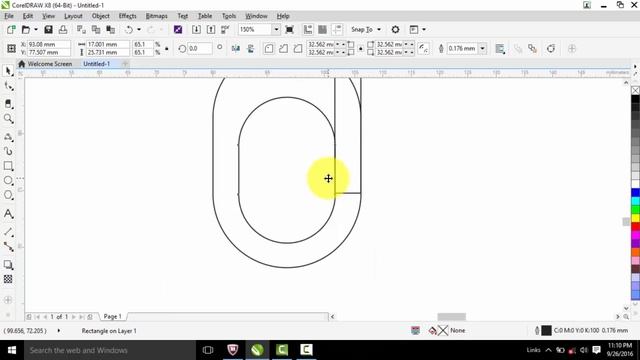The width and height of the screenshot is (640, 360).
Task: Expand the Open button arrow
Action: pyautogui.click(x=36, y=29)
